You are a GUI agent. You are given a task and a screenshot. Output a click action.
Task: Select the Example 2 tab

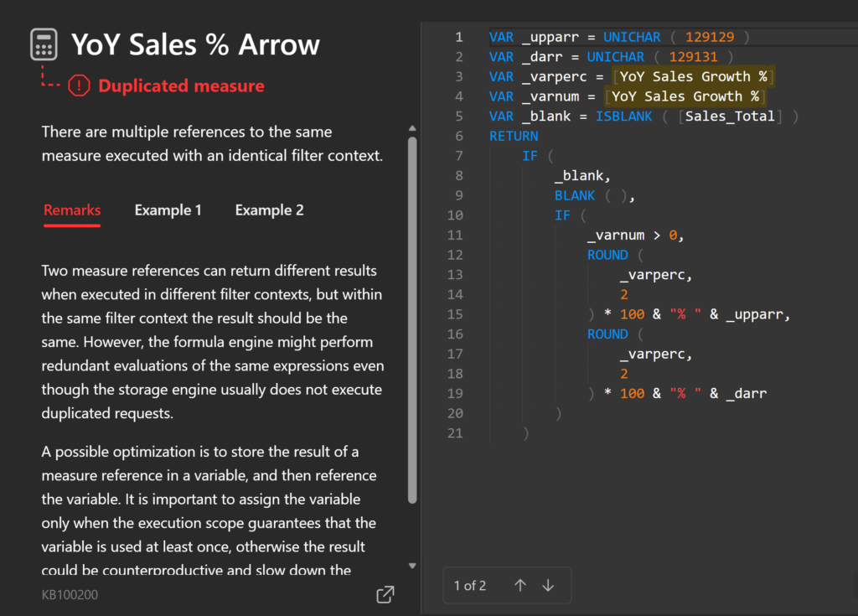coord(269,210)
